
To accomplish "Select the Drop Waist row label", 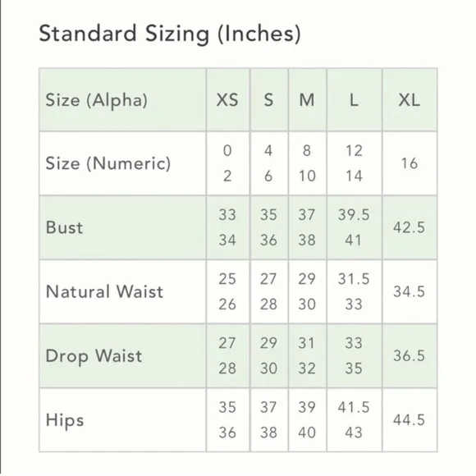I will [94, 356].
